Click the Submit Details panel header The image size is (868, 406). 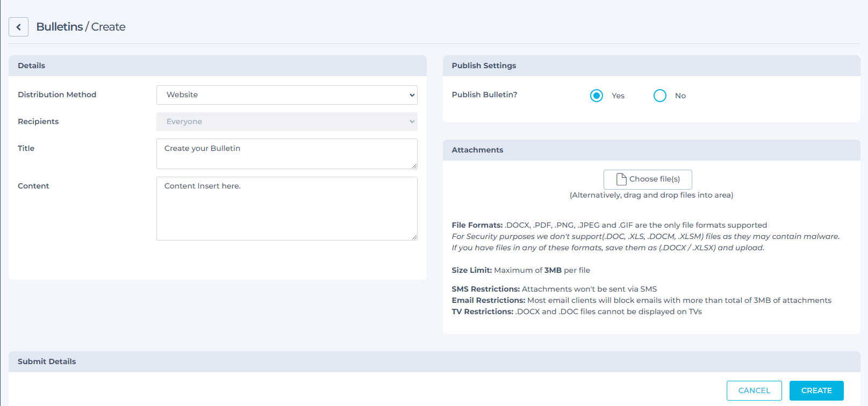[47, 361]
